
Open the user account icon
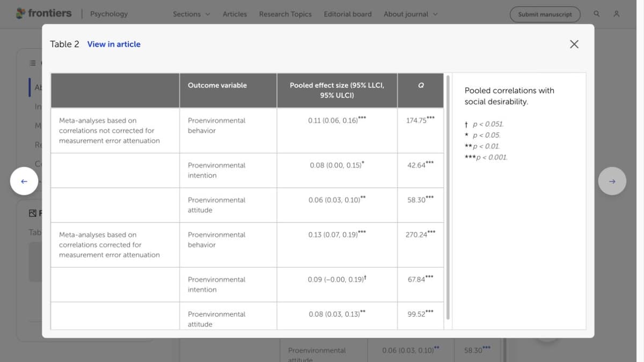[x=616, y=14]
